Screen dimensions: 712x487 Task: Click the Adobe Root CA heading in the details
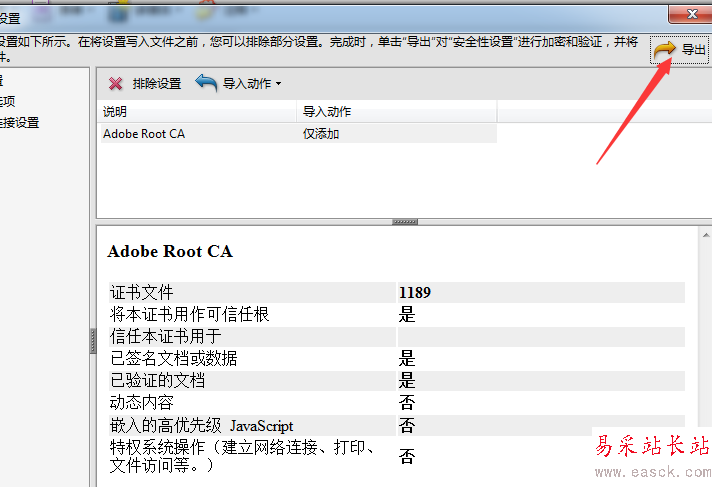pos(170,251)
